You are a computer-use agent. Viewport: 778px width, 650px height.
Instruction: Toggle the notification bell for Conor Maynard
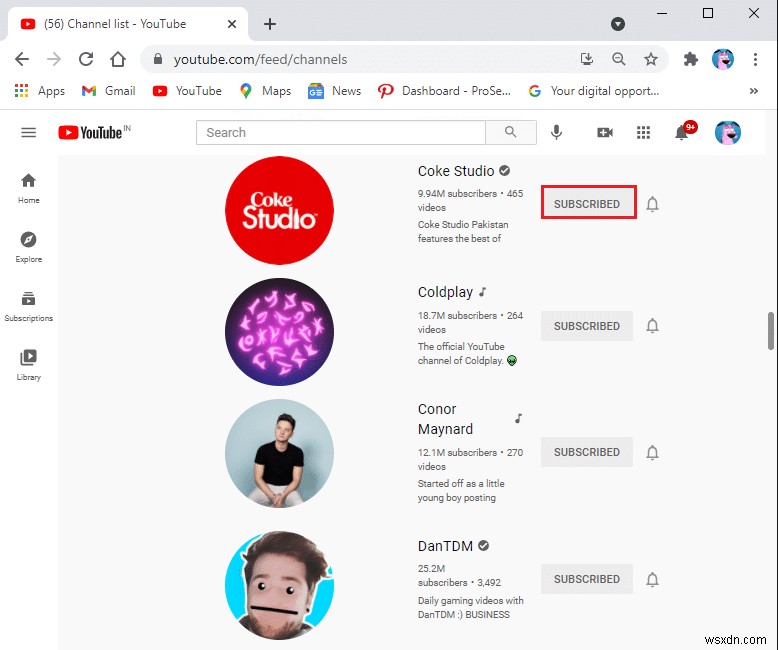click(x=652, y=453)
